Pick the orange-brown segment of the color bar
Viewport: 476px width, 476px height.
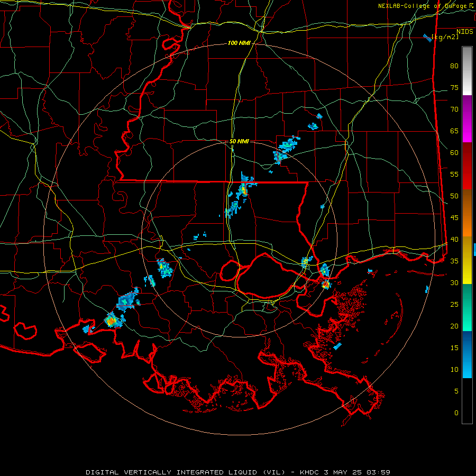(x=467, y=213)
